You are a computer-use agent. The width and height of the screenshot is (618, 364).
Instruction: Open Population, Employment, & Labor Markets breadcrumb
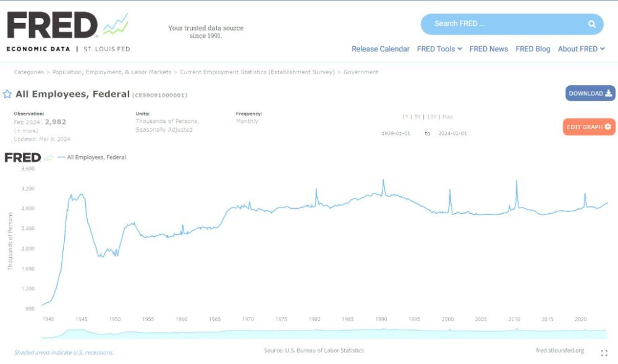[112, 72]
